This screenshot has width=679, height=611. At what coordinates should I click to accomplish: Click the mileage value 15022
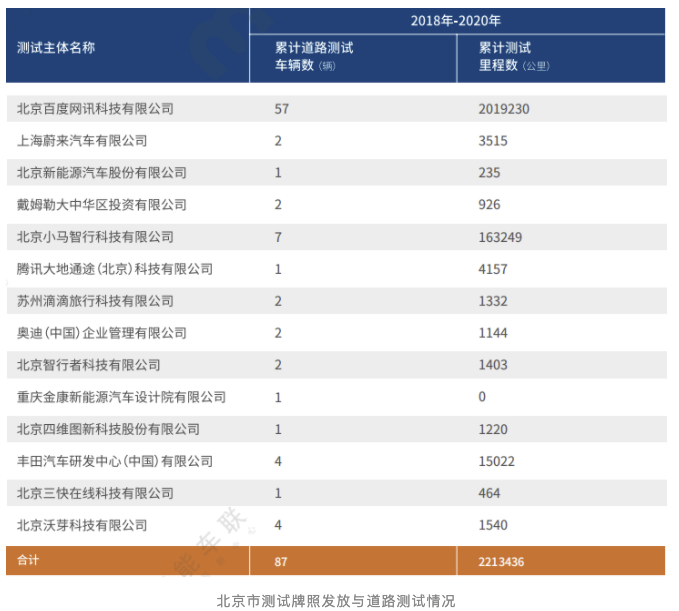point(497,462)
